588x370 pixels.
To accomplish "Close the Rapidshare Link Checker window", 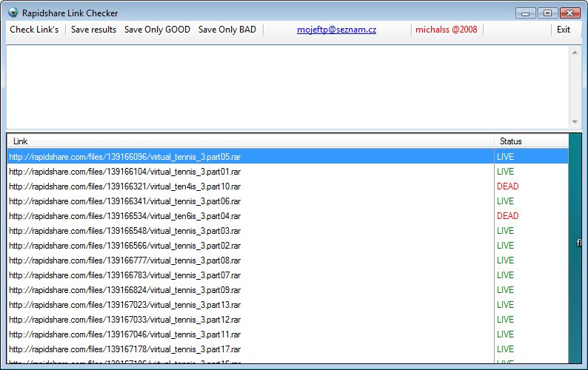I will (570, 13).
